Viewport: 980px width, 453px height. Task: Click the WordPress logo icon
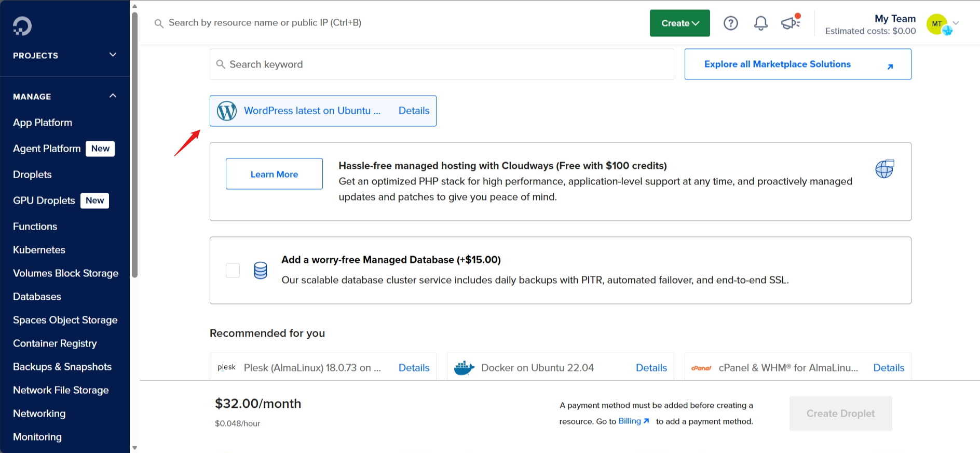227,111
